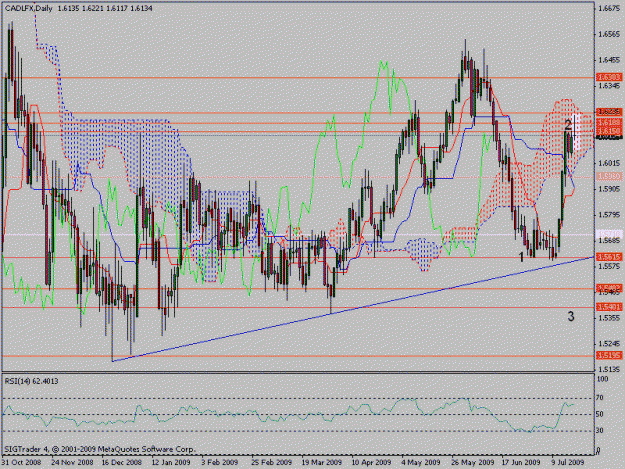This screenshot has width=625, height=469.
Task: Select the RSI(14) 62.4013 indicator label
Action: [x=31, y=381]
